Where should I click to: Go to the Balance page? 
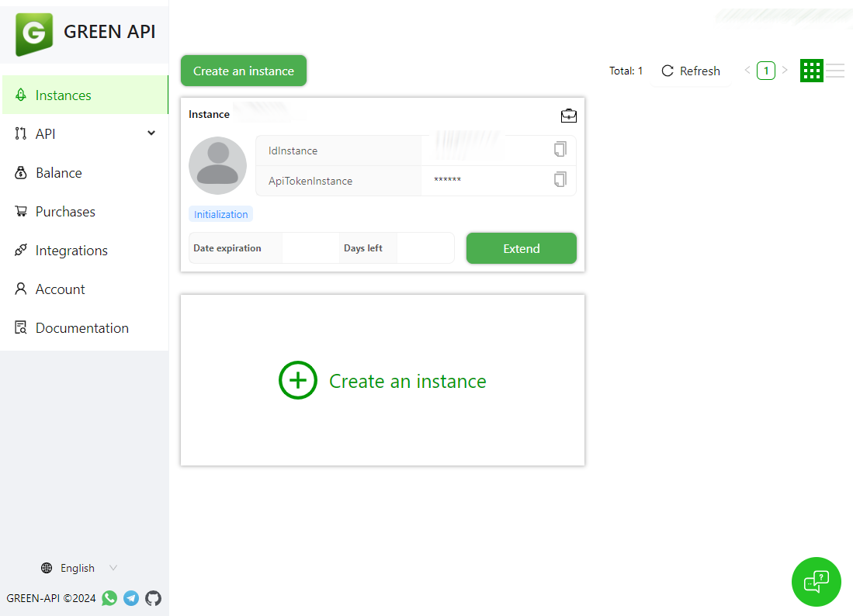(x=85, y=173)
